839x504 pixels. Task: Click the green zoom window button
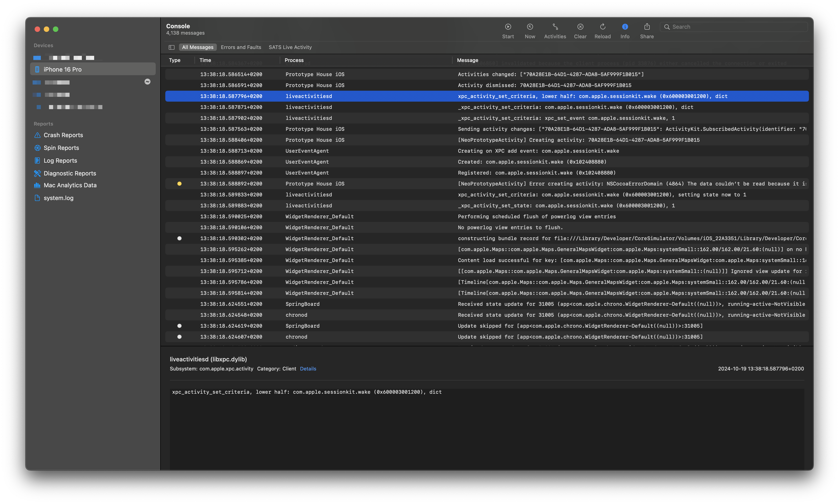[x=56, y=29]
